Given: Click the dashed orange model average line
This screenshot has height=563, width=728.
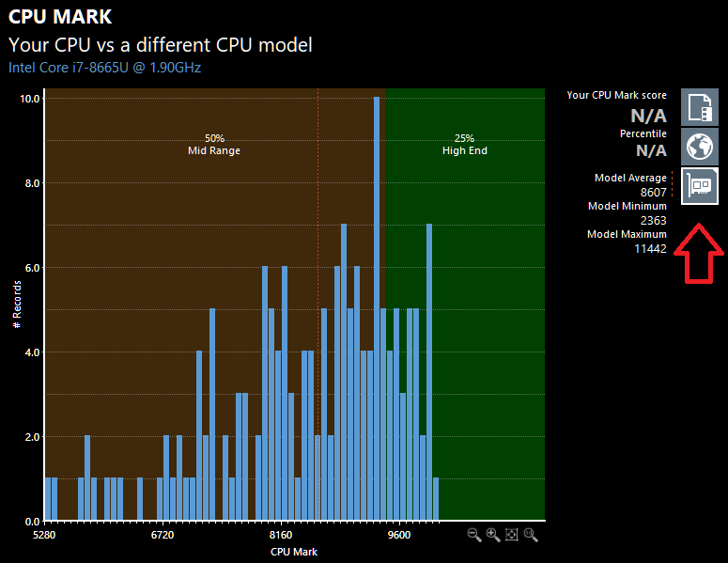Looking at the screenshot, I should (318, 232).
